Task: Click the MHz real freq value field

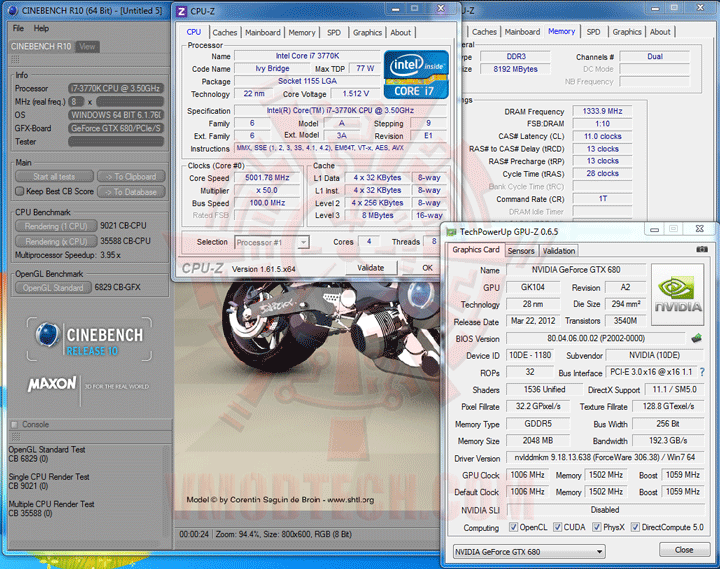Action: [x=130, y=101]
